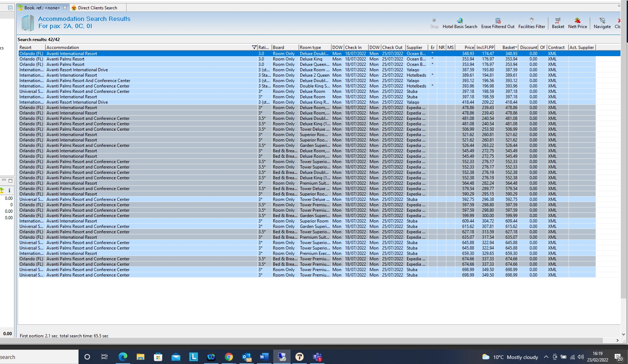Open Microsoft Teams from the taskbar
This screenshot has height=364, width=628.
(x=317, y=357)
